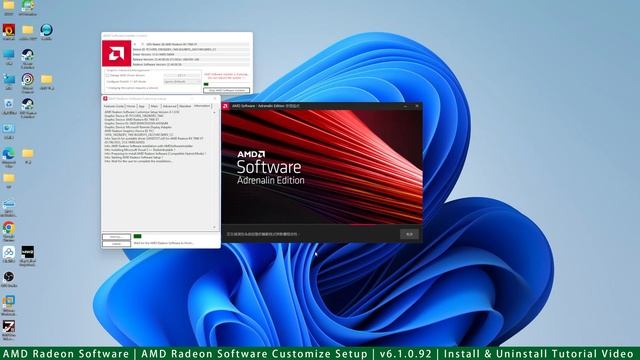Select the first log line showing setup version

[x=142, y=112]
